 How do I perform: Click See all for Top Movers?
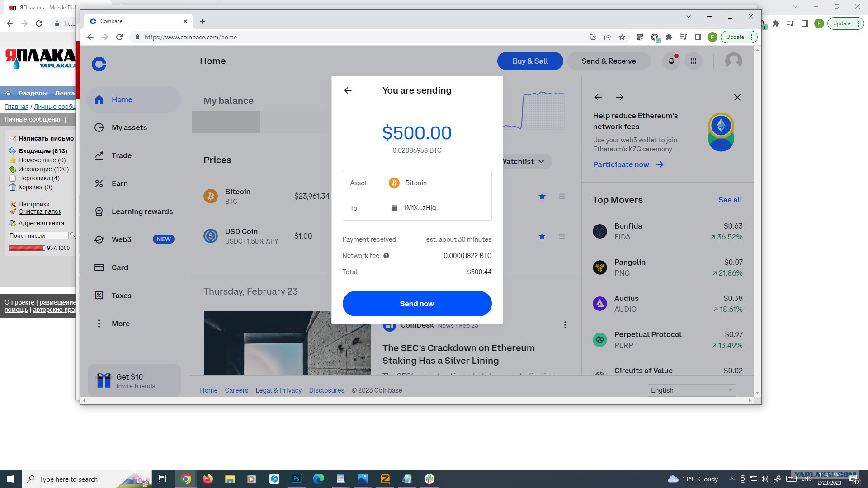point(730,200)
